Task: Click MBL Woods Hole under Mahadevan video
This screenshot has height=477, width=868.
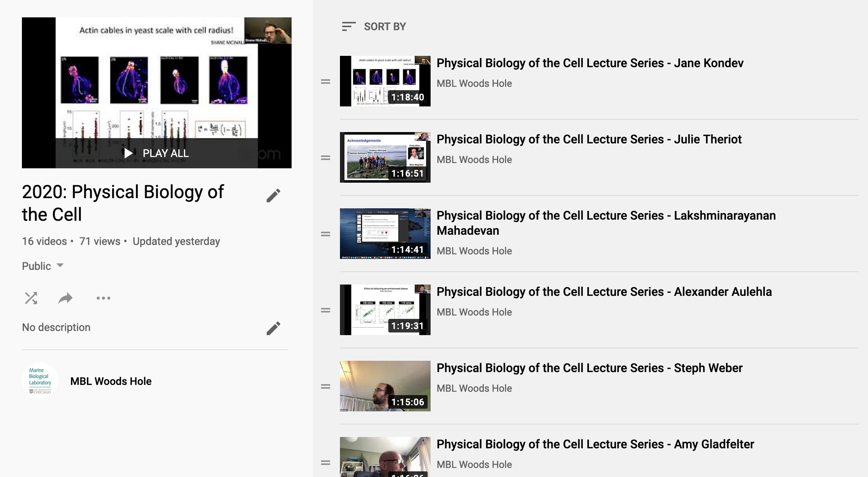Action: 474,251
